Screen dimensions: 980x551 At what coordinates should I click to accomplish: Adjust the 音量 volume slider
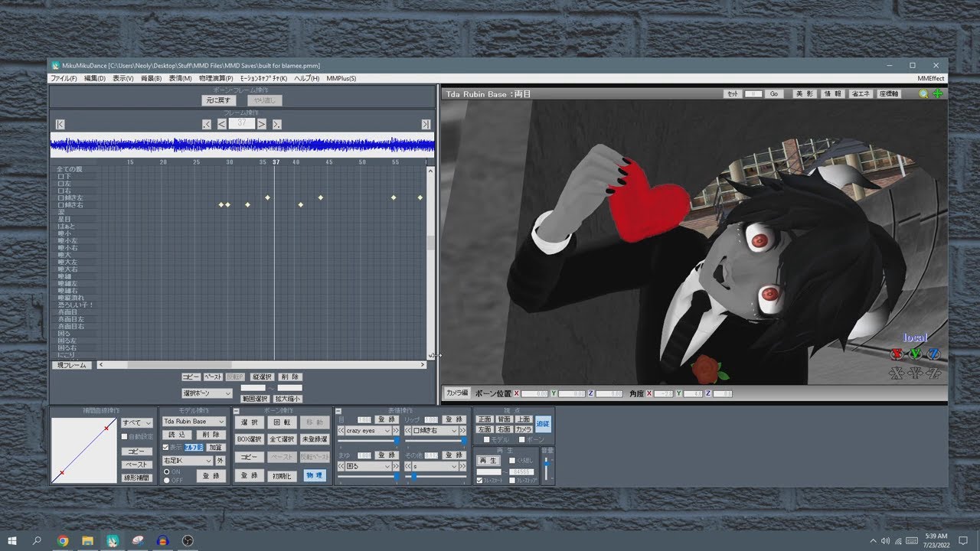tap(546, 468)
